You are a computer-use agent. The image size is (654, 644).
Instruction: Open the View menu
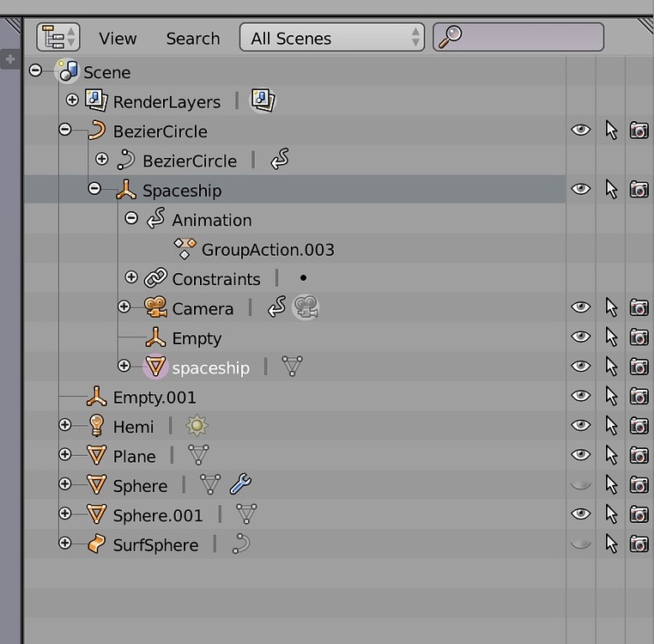pyautogui.click(x=118, y=39)
